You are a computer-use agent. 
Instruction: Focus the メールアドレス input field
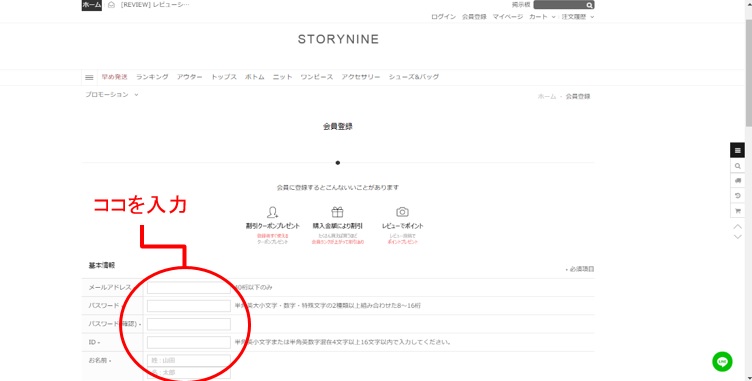pyautogui.click(x=188, y=287)
